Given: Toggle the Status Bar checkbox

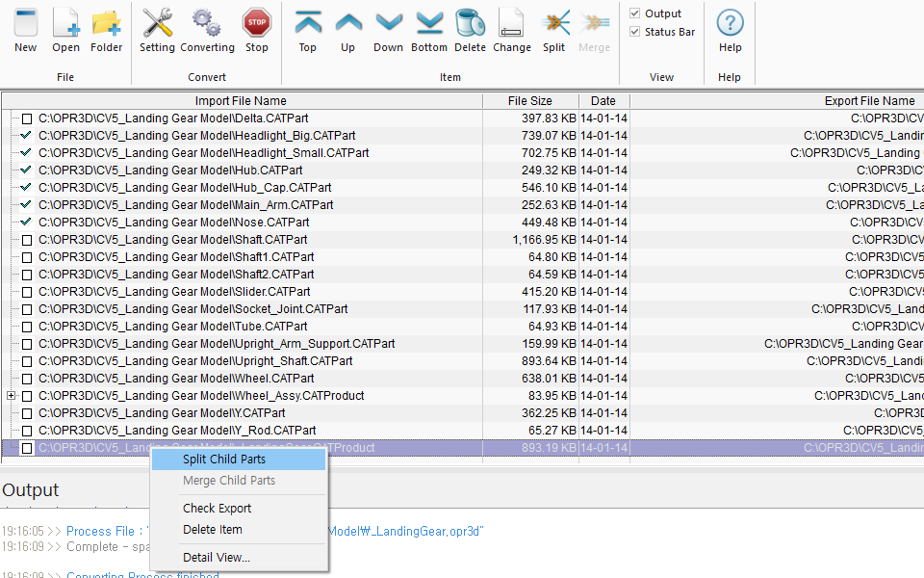Looking at the screenshot, I should coord(635,32).
